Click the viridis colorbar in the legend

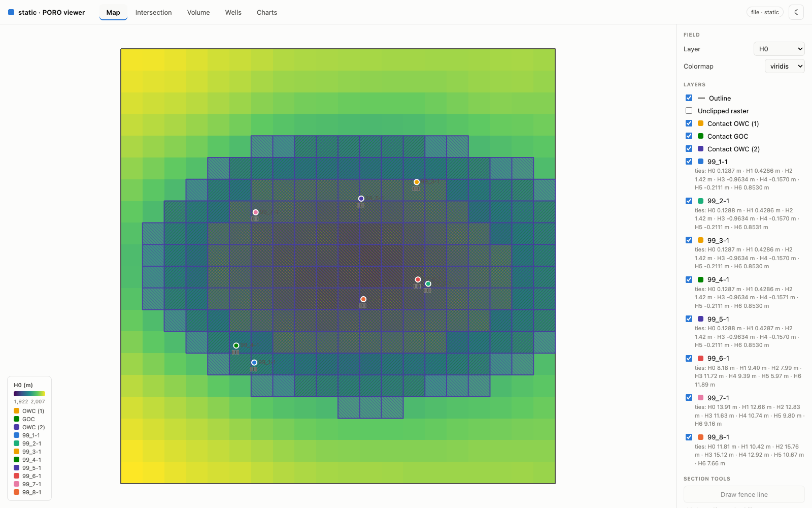pos(29,394)
